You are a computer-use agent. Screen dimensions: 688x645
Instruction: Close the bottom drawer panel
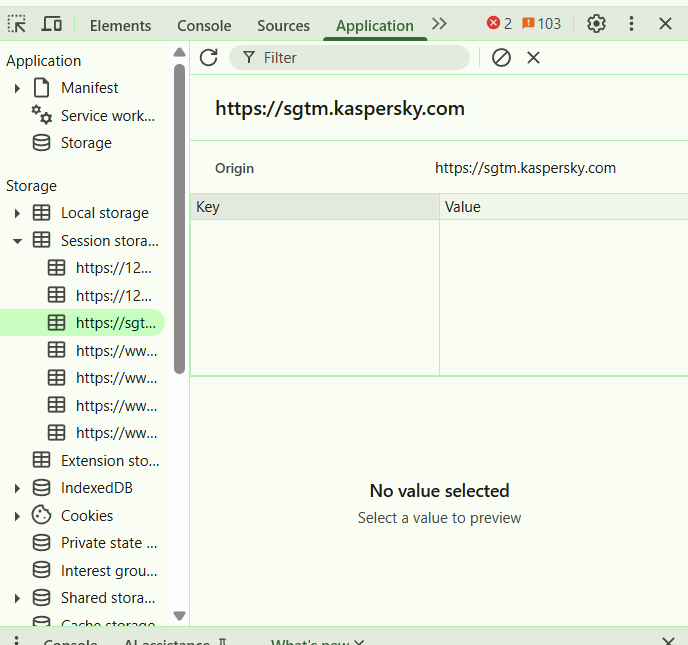[x=668, y=641]
